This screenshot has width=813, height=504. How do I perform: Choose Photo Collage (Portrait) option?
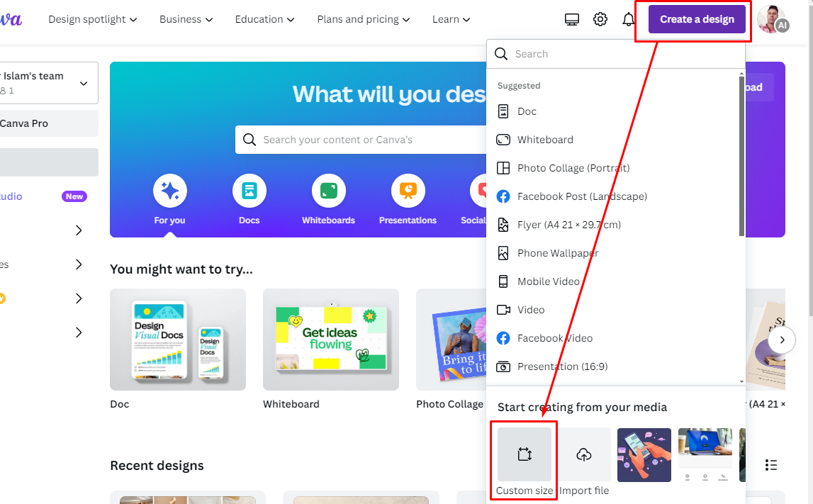pyautogui.click(x=615, y=168)
